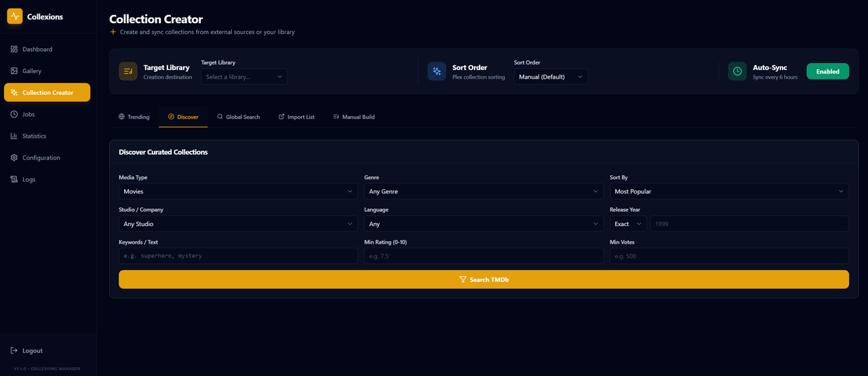Click the 'Creation destination' text
This screenshot has height=376, width=868.
point(167,77)
